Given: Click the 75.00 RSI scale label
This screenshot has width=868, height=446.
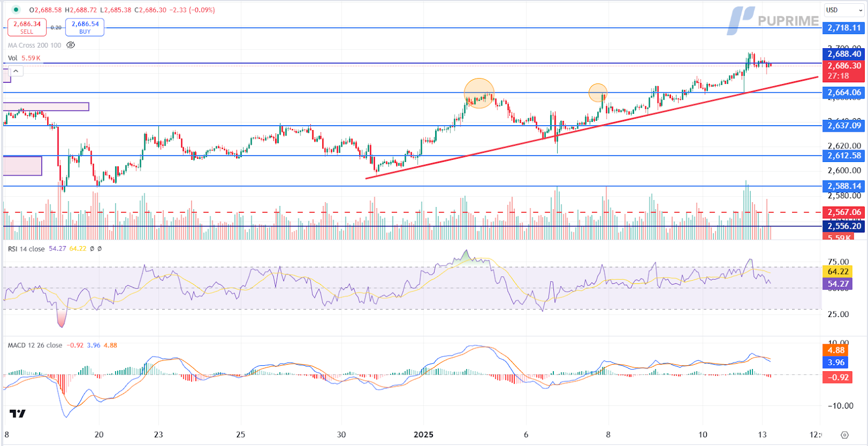Looking at the screenshot, I should (838, 262).
